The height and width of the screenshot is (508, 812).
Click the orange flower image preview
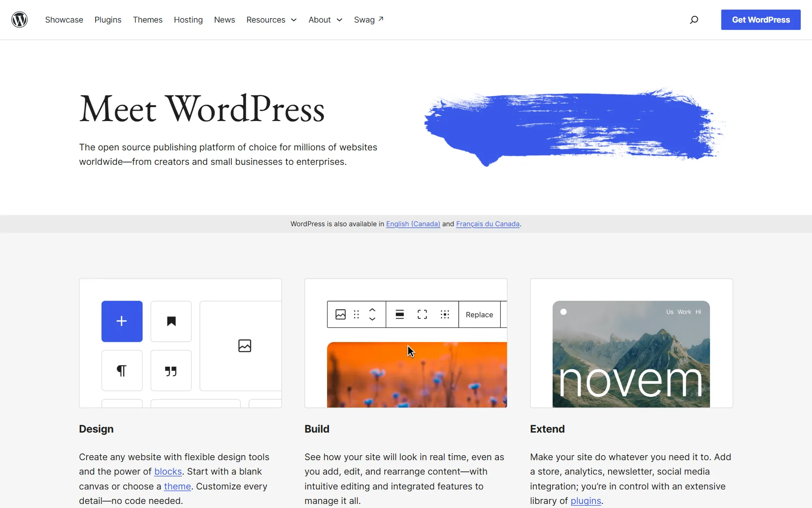click(417, 375)
